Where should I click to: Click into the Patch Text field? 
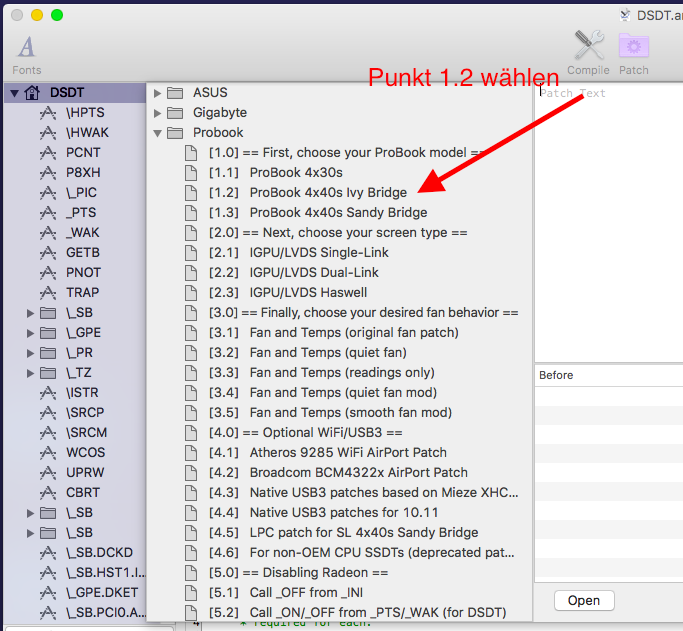(609, 222)
